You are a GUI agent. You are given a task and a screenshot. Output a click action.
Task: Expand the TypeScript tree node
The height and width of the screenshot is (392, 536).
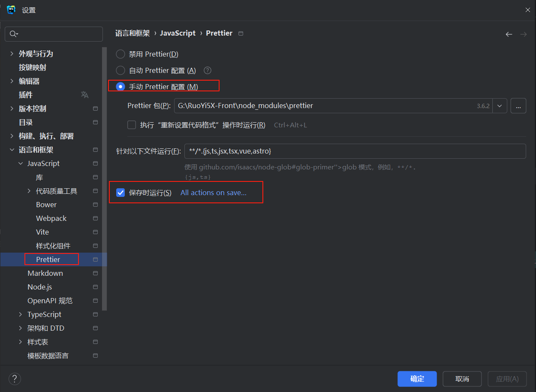[21, 314]
